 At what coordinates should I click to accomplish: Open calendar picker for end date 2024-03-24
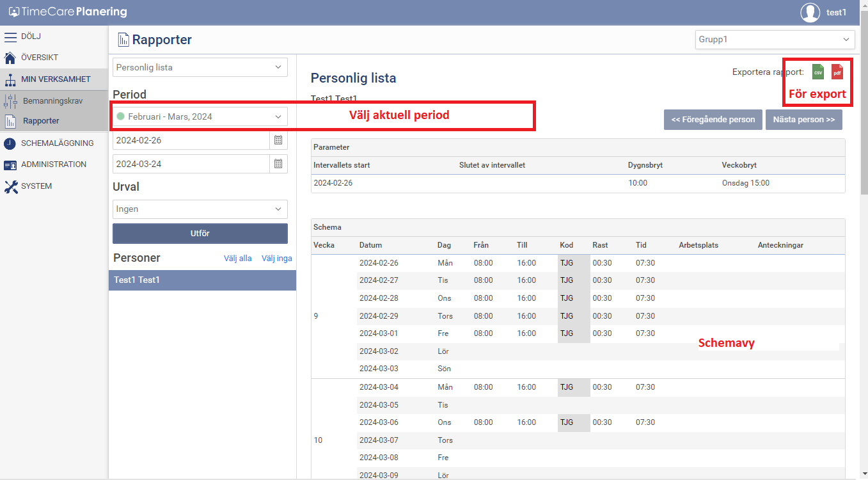point(278,164)
